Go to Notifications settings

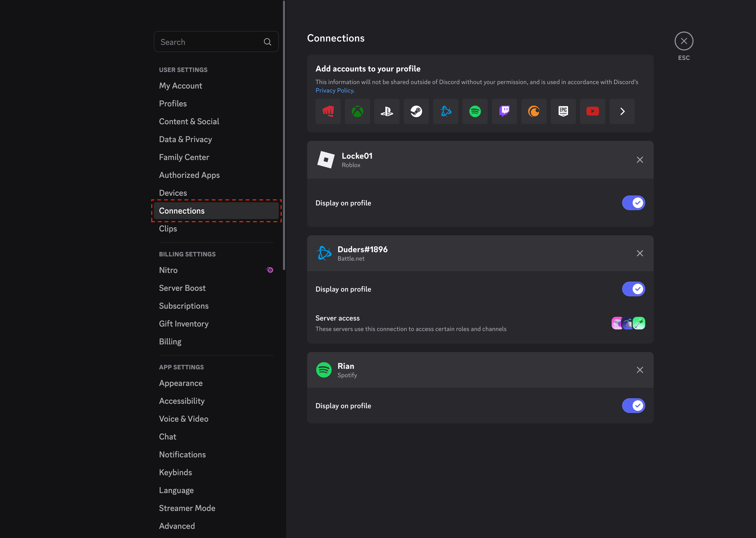tap(216, 455)
